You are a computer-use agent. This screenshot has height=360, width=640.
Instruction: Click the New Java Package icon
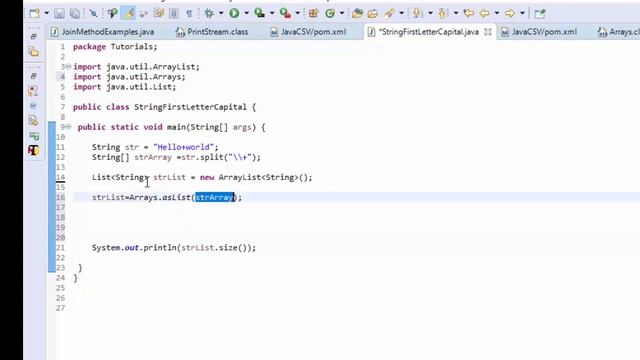click(313, 13)
